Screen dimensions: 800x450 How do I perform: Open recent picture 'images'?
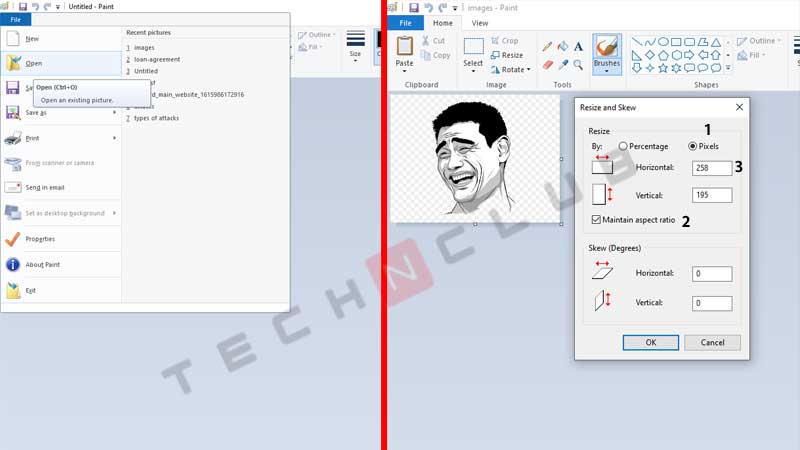[x=144, y=47]
